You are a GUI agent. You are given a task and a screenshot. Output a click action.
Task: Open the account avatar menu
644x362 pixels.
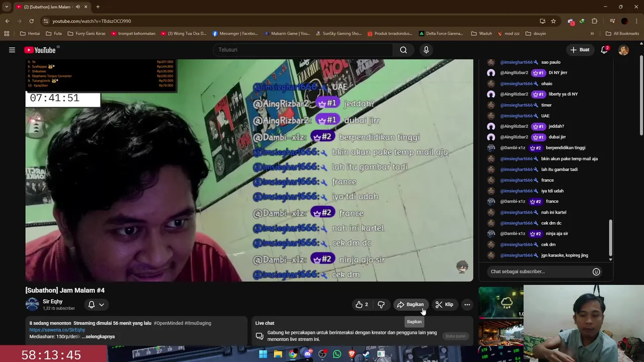pos(623,50)
